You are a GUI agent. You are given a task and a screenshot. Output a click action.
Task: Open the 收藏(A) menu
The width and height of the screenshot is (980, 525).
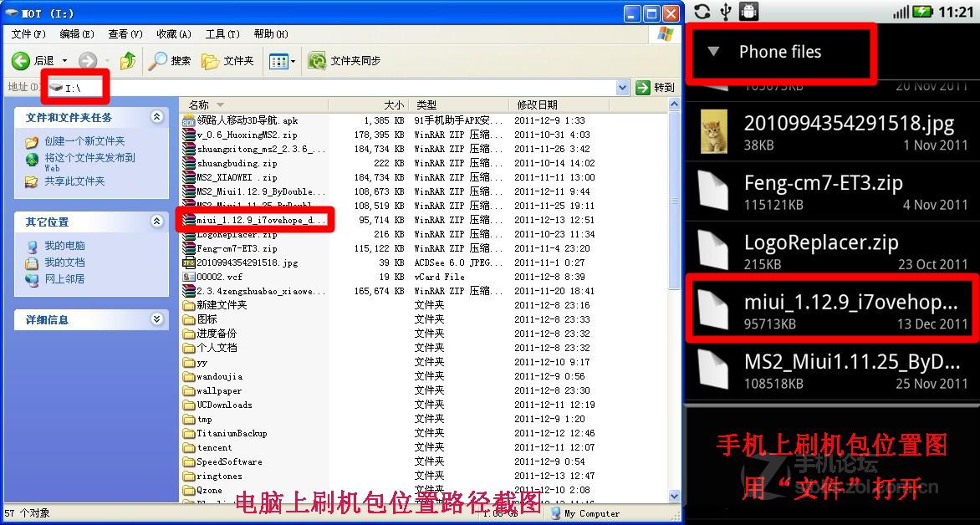[x=174, y=33]
